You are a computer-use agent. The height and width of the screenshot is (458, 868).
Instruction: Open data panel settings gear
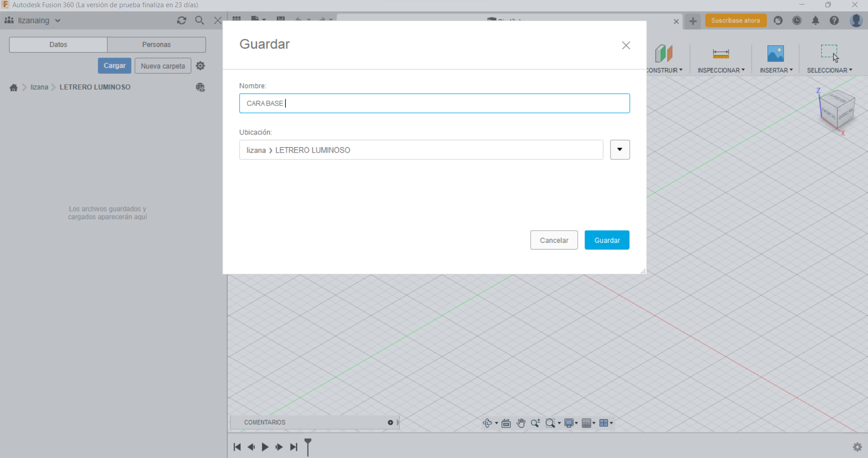pos(201,66)
